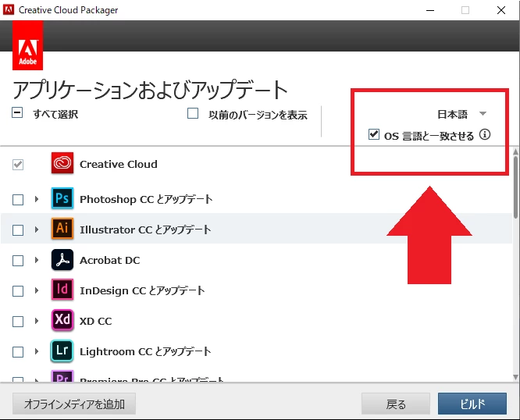Click the Illustrator CC Ai icon
Image resolution: width=520 pixels, height=420 pixels.
[x=62, y=229]
